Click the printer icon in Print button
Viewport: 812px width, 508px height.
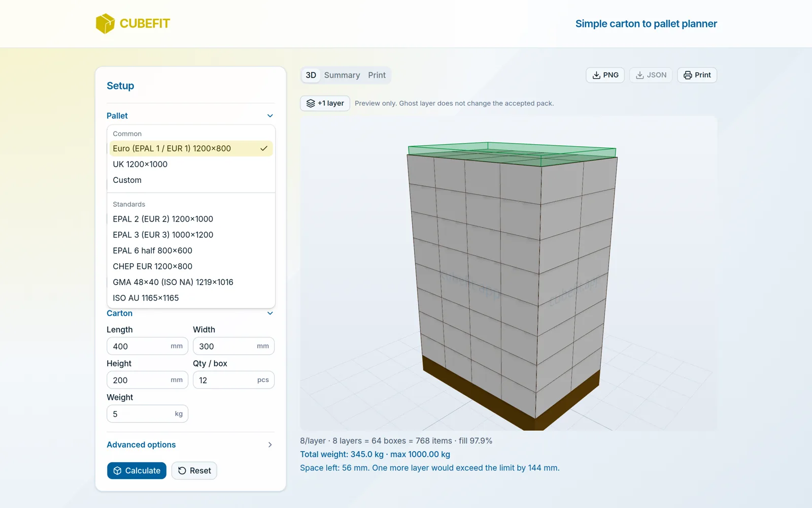tap(688, 75)
